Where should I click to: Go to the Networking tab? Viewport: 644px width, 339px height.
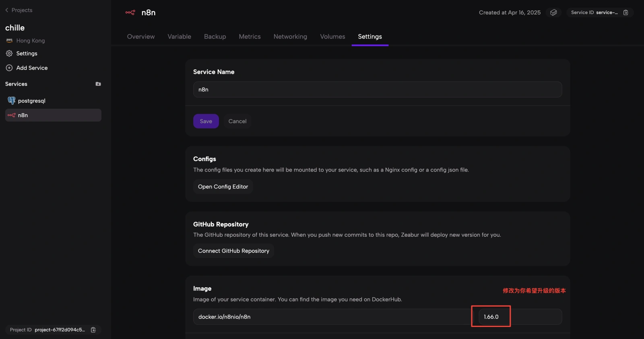pos(290,37)
